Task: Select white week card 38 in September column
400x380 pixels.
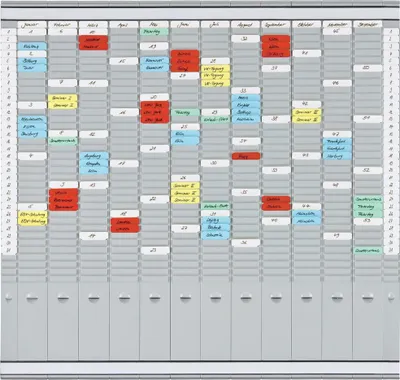Action: pos(276,119)
